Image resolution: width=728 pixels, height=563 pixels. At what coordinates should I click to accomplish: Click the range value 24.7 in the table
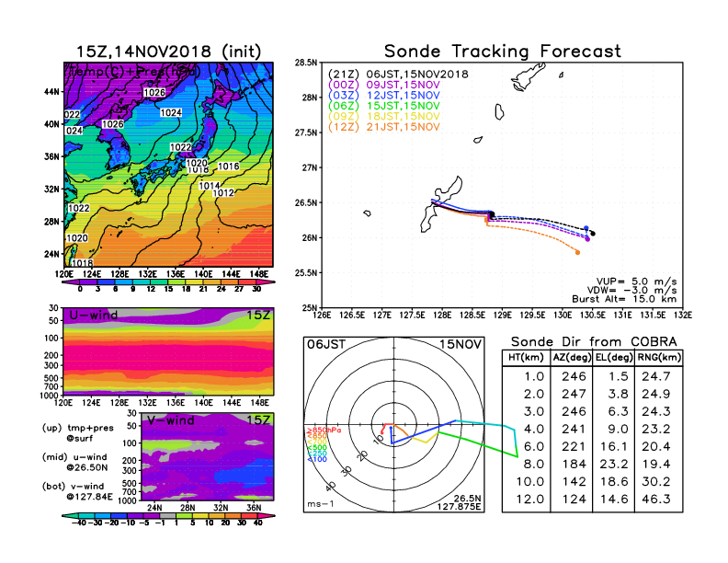(656, 377)
